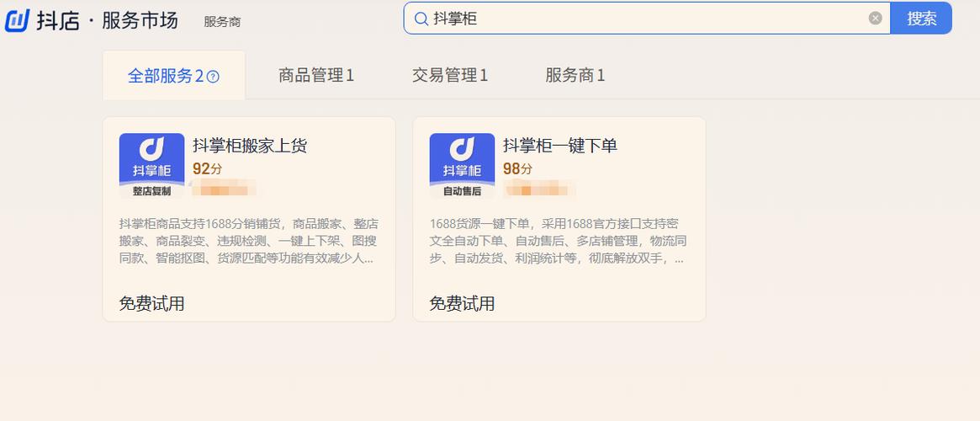Screen dimensions: 980x421
Task: Switch to the 商品管理 tab
Action: [x=316, y=76]
